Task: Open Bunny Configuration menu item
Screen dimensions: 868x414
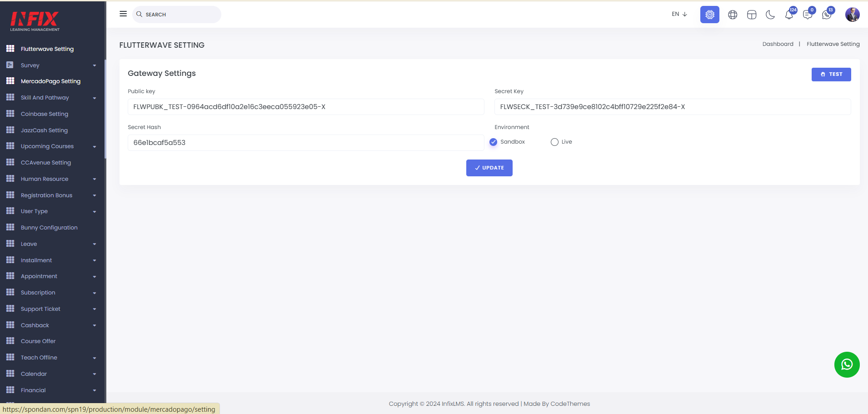Action: coord(49,227)
